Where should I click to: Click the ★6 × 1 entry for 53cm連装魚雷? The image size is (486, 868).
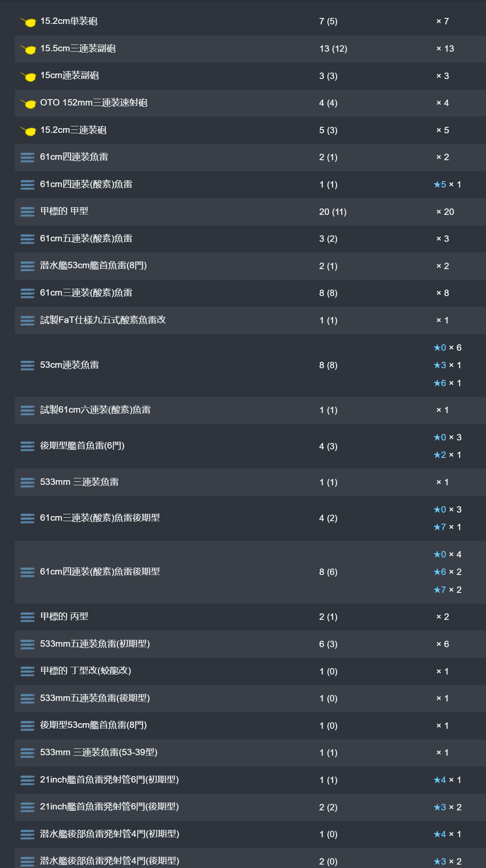point(447,383)
